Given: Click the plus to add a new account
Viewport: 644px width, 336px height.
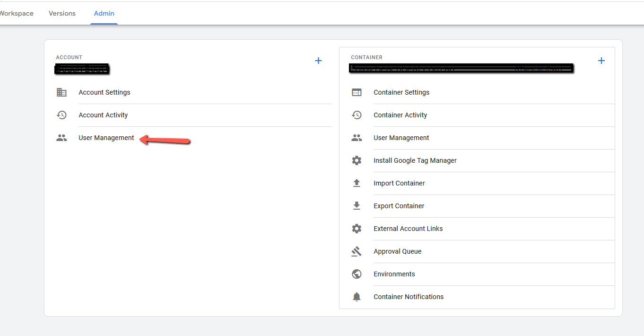Looking at the screenshot, I should (x=318, y=61).
